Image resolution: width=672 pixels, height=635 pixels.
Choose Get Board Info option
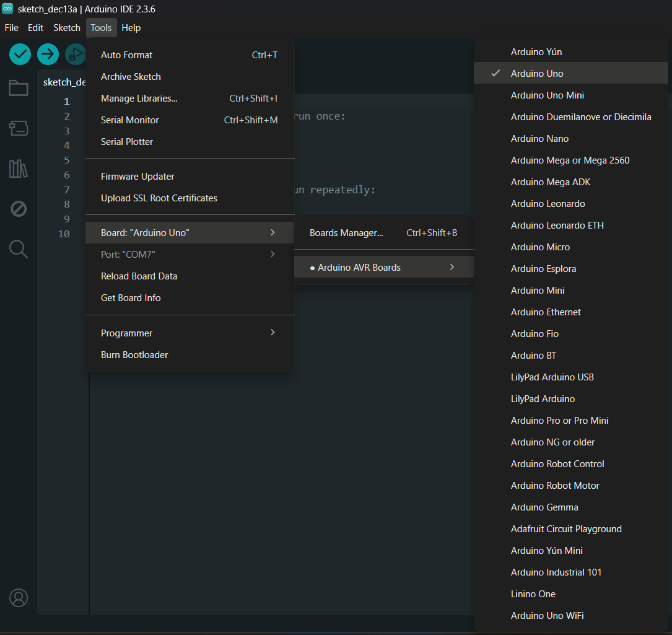(131, 298)
